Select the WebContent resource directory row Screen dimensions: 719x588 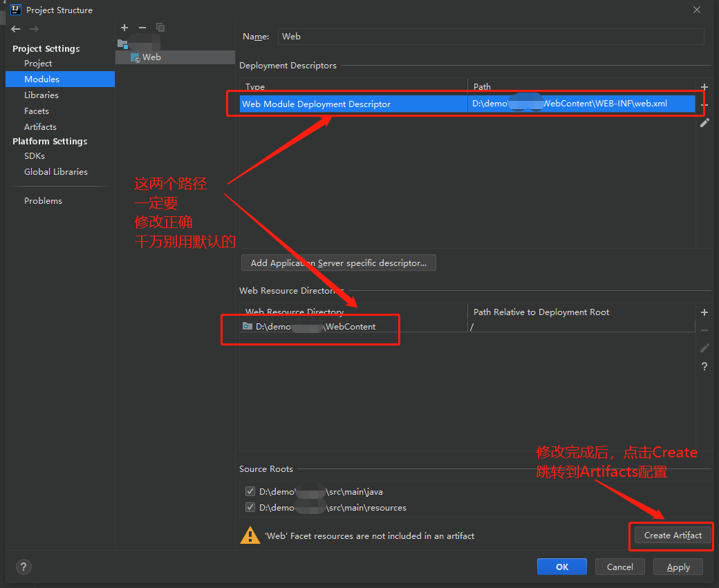pyautogui.click(x=467, y=326)
